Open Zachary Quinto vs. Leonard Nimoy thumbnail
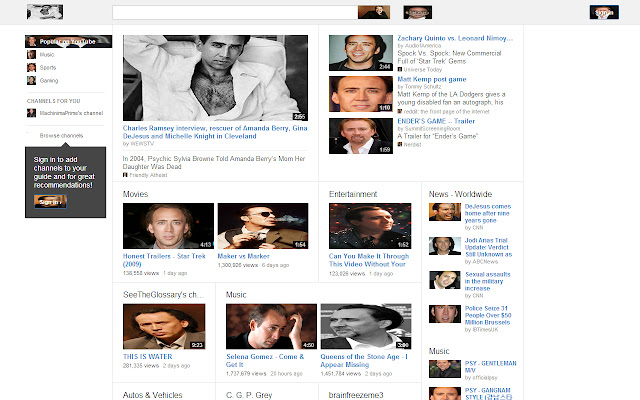The width and height of the screenshot is (640, 400). pyautogui.click(x=361, y=53)
